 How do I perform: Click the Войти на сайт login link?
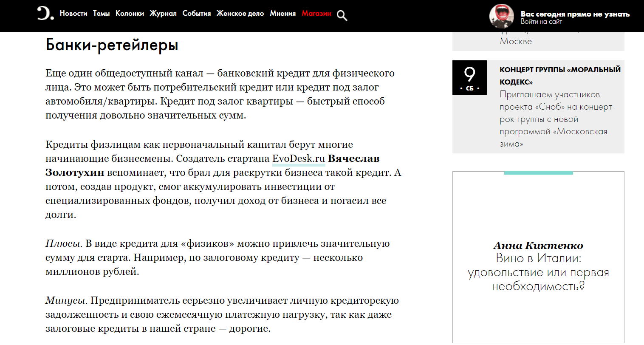(x=541, y=22)
